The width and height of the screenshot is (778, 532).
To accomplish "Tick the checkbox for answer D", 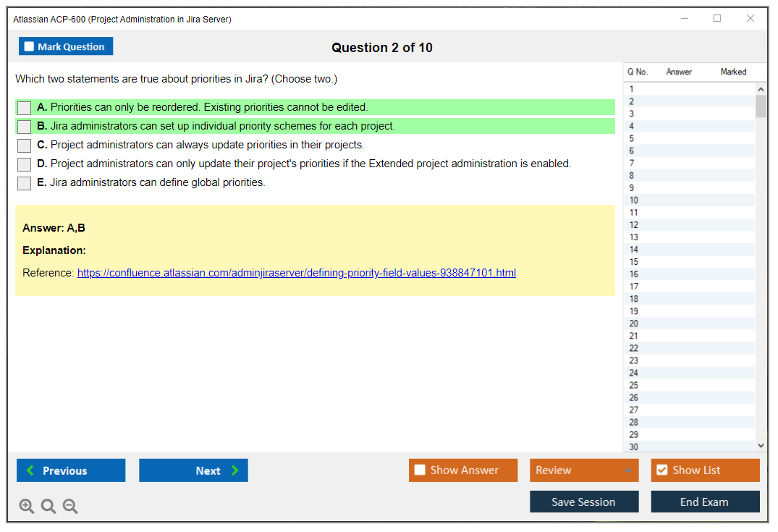I will pyautogui.click(x=25, y=164).
